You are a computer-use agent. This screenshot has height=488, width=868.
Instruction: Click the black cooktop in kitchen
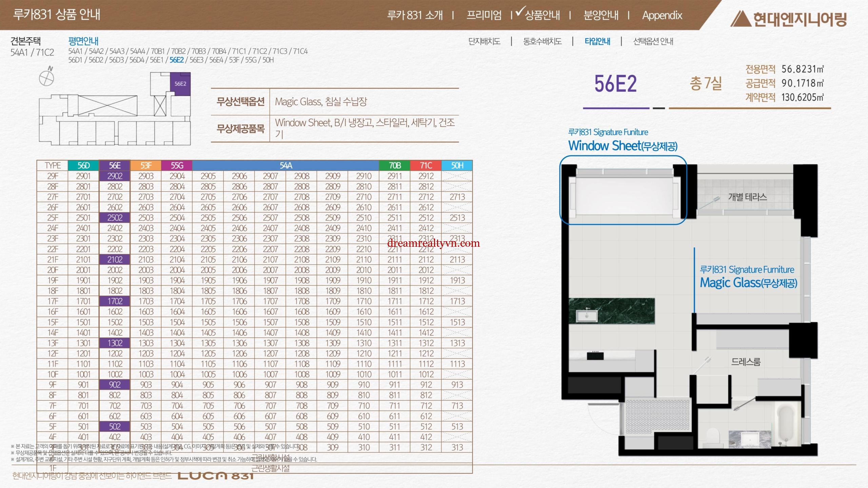point(595,356)
